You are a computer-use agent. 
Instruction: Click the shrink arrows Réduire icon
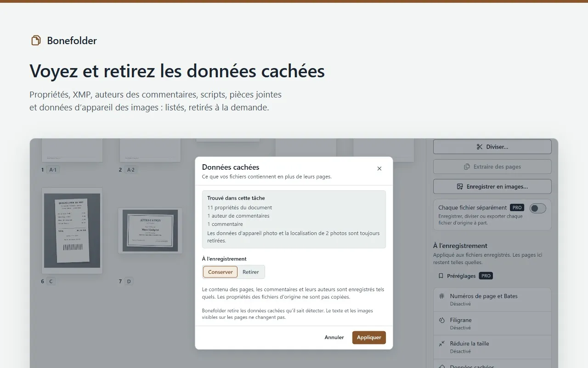point(442,344)
